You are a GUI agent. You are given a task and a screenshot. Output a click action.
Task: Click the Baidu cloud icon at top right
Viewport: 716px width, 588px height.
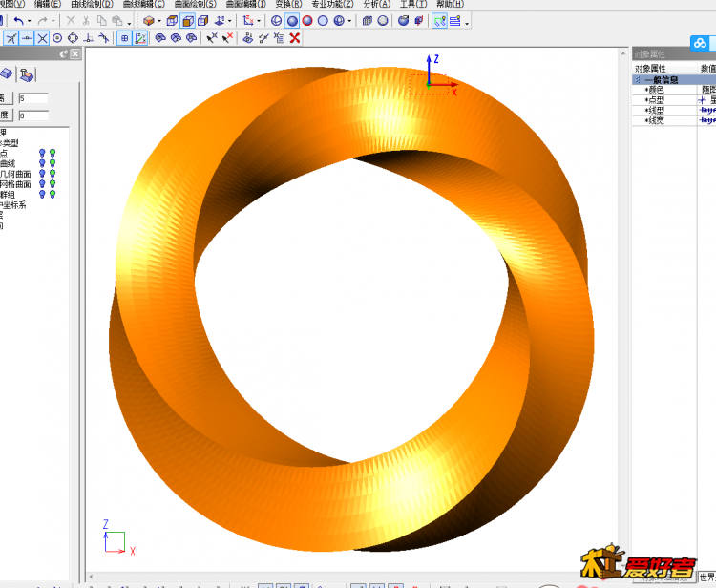[701, 42]
